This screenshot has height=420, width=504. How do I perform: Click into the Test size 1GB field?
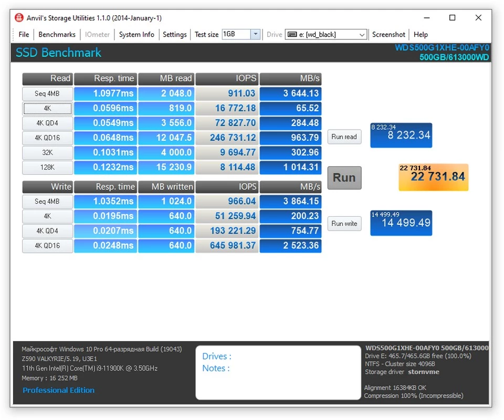point(236,34)
